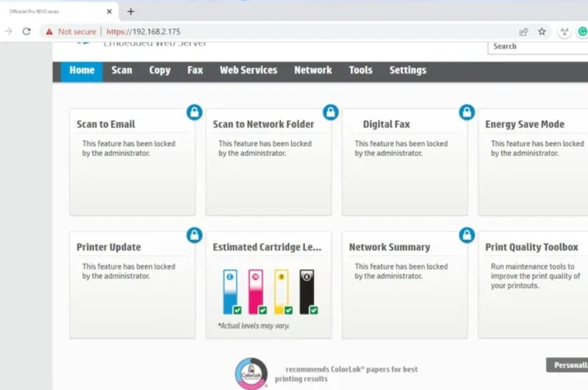
Task: Go to the Network tab
Action: point(313,71)
